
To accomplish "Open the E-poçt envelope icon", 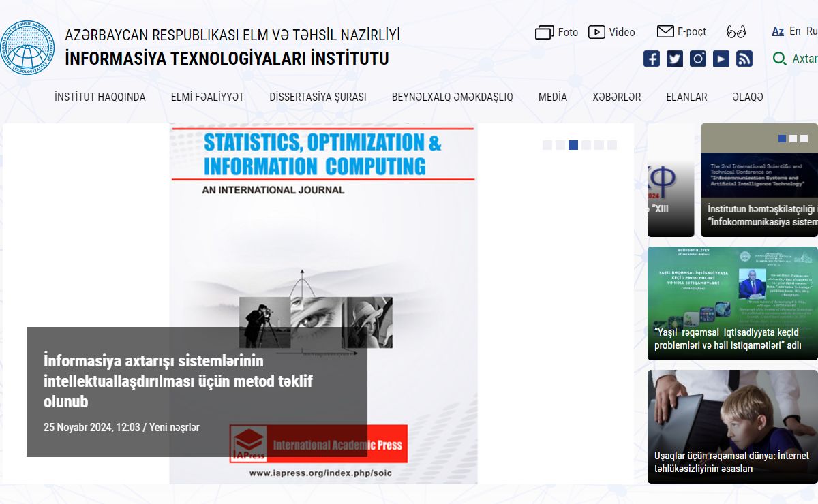I will [x=665, y=31].
